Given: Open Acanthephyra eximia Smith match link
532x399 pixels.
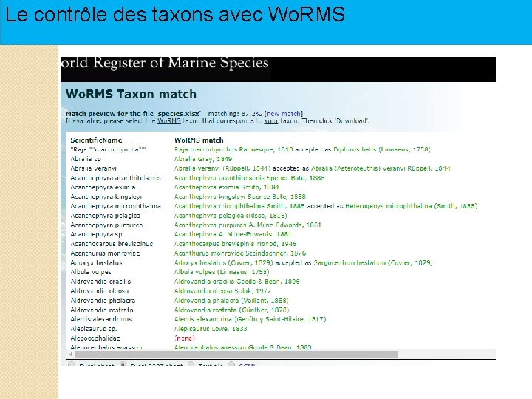Looking at the screenshot, I should pos(226,187).
